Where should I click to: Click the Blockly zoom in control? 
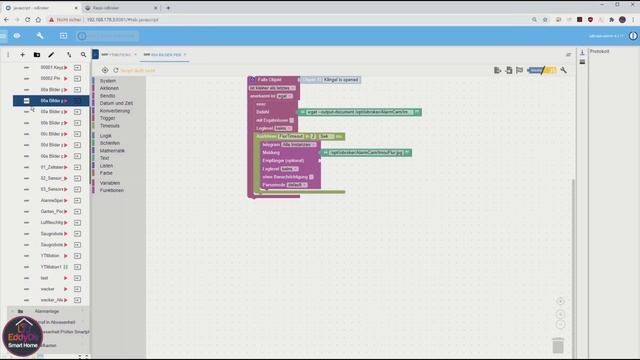(560, 314)
